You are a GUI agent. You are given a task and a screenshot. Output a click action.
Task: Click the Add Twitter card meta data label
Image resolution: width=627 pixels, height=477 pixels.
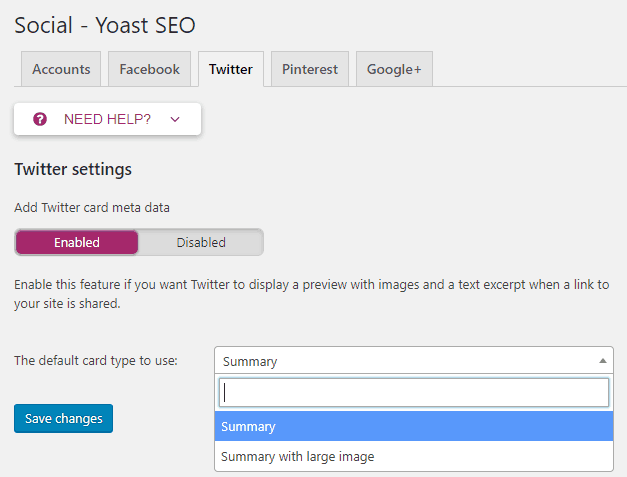92,208
